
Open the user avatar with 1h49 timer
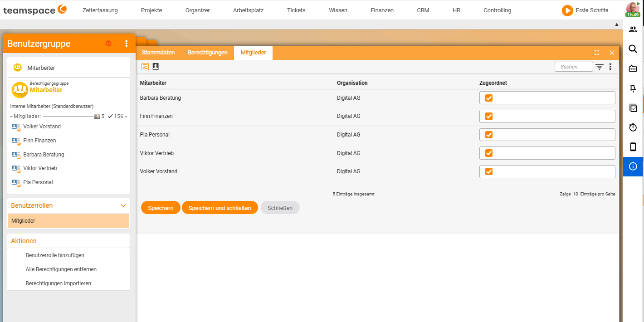633,9
